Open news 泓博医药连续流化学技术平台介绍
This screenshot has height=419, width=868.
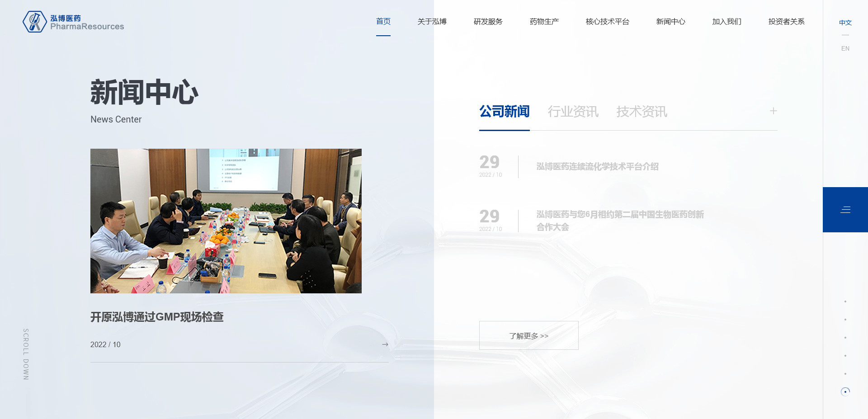click(x=597, y=167)
